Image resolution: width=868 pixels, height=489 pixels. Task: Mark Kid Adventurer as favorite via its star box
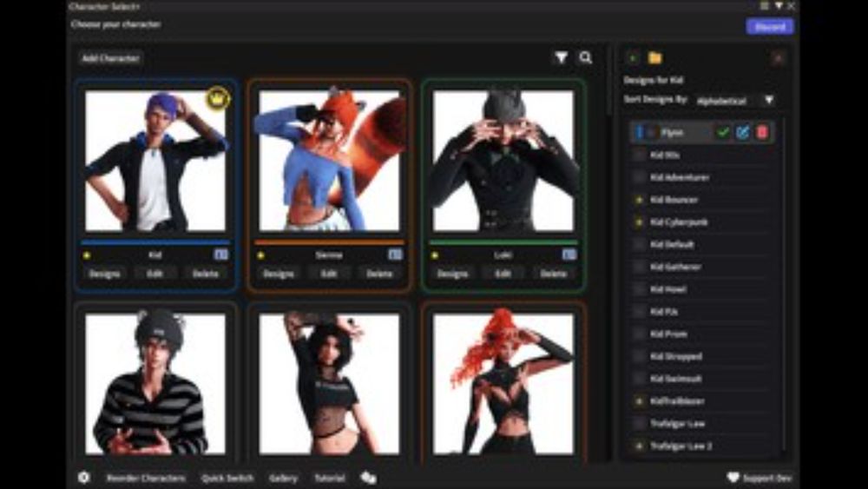tap(640, 177)
